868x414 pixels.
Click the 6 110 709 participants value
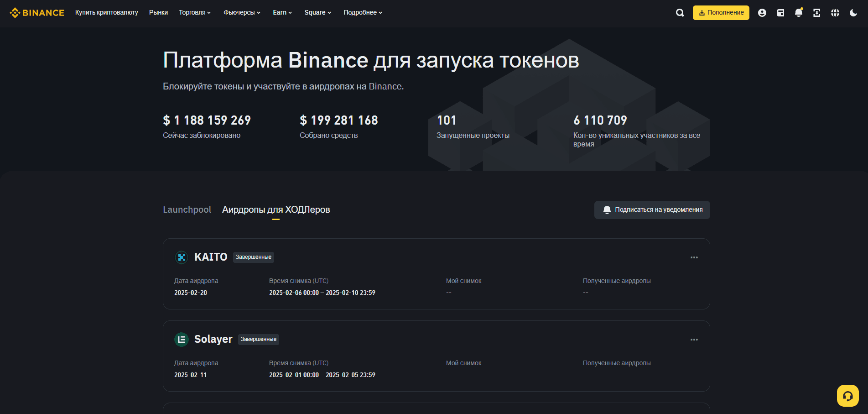pos(600,121)
